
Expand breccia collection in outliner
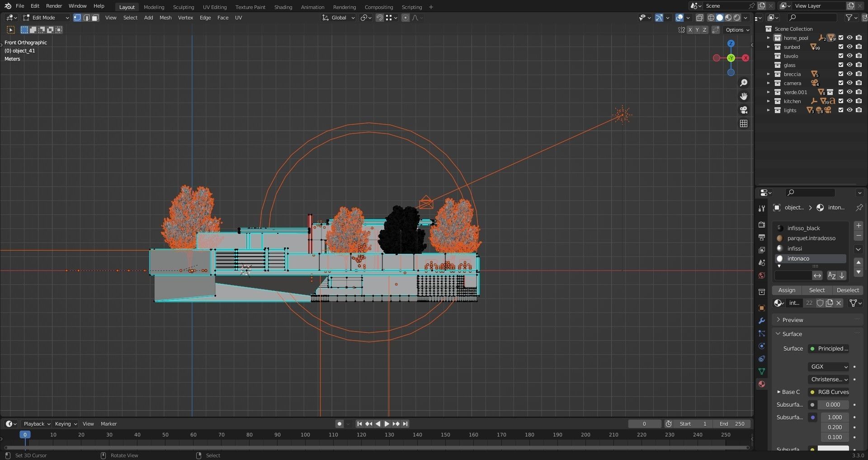(768, 74)
